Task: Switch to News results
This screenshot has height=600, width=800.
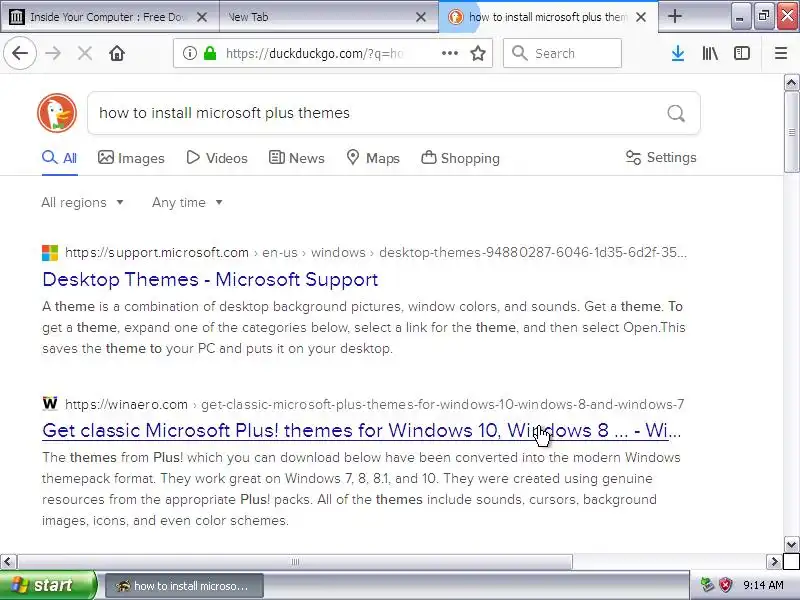Action: pos(296,158)
